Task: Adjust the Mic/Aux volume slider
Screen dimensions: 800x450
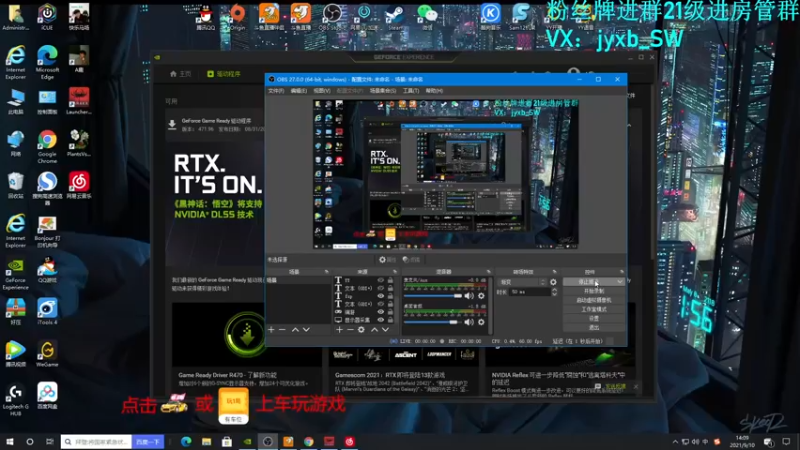Action: pos(433,296)
